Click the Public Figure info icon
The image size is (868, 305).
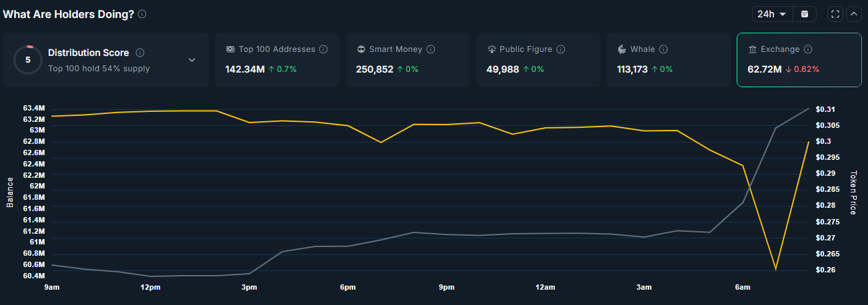[561, 49]
